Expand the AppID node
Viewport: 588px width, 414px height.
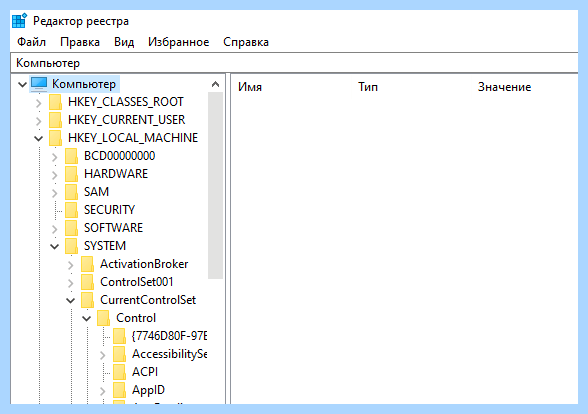102,391
